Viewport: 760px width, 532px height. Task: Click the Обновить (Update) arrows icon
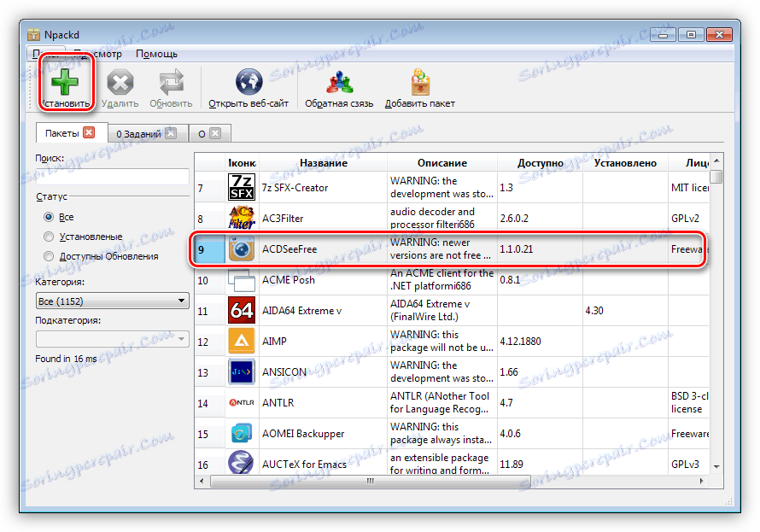[x=171, y=82]
